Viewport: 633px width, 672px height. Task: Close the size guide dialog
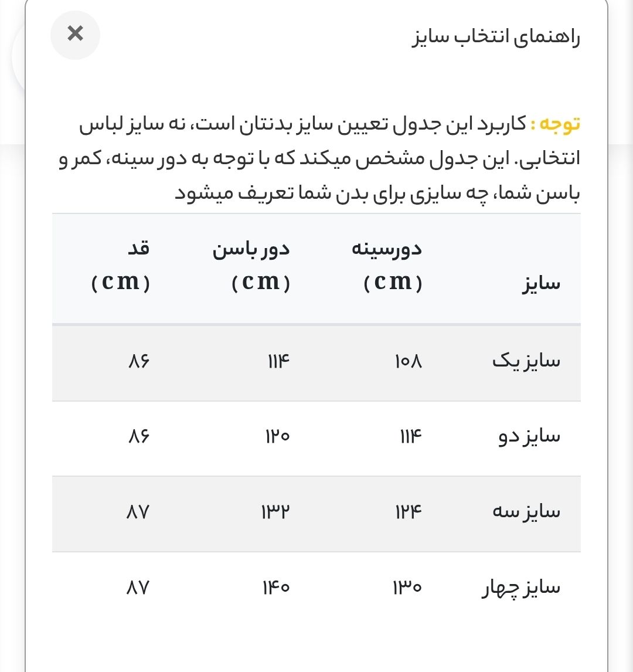pyautogui.click(x=75, y=35)
